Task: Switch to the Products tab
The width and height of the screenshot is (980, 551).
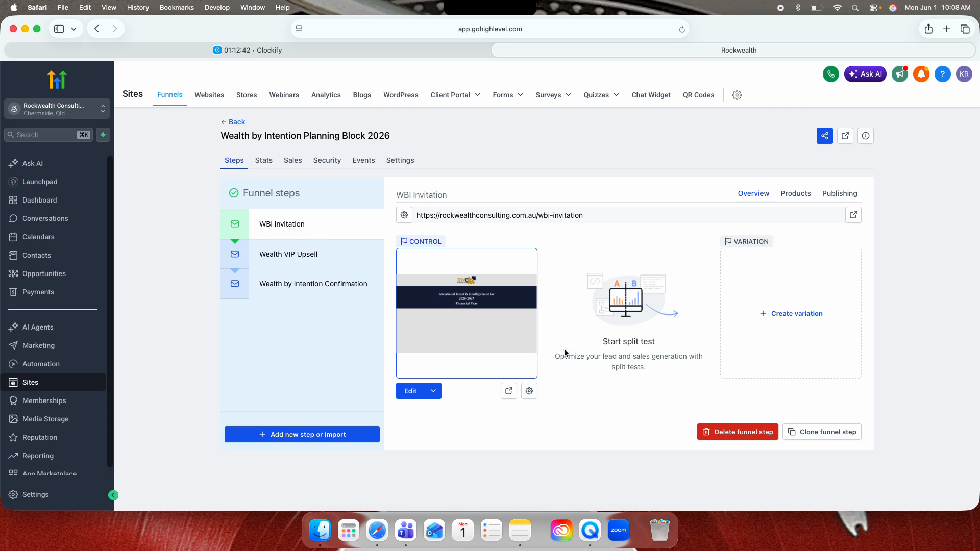Action: click(796, 193)
